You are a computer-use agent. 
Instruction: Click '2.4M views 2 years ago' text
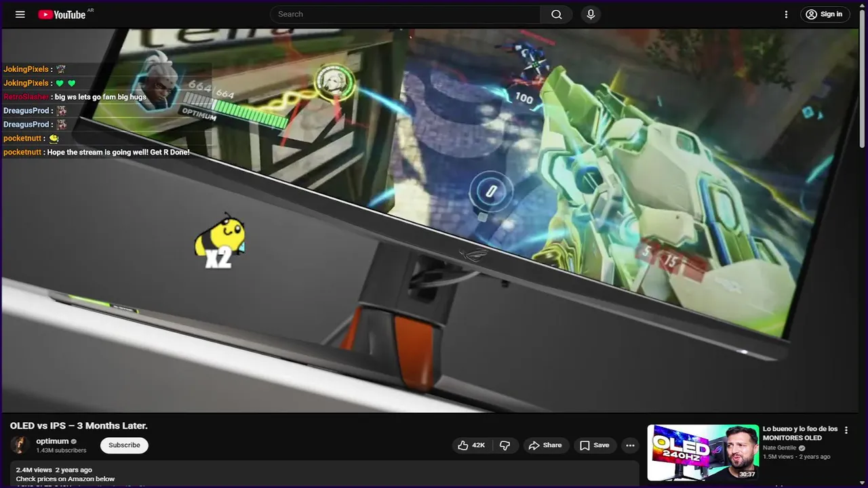(x=54, y=470)
